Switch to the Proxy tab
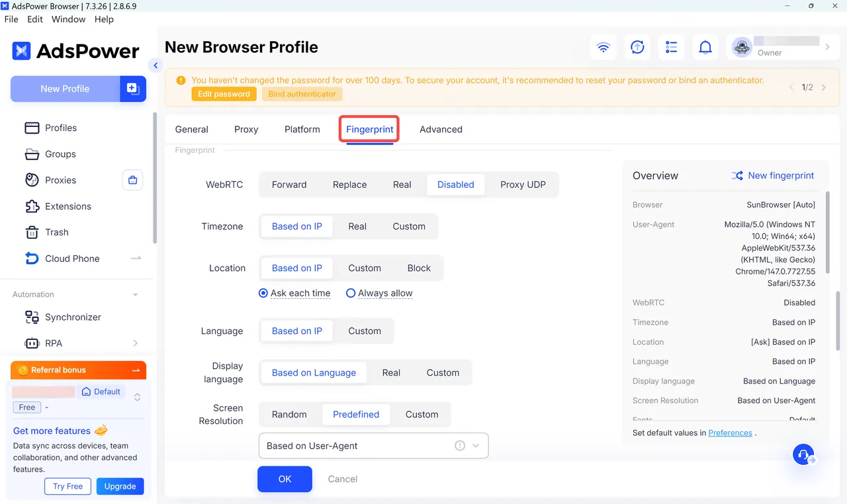This screenshot has height=504, width=847. pyautogui.click(x=246, y=129)
